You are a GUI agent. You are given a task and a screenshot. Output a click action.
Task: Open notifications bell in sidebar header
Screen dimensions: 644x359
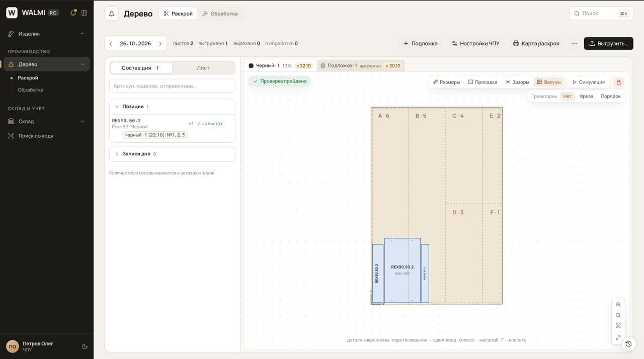(x=73, y=13)
